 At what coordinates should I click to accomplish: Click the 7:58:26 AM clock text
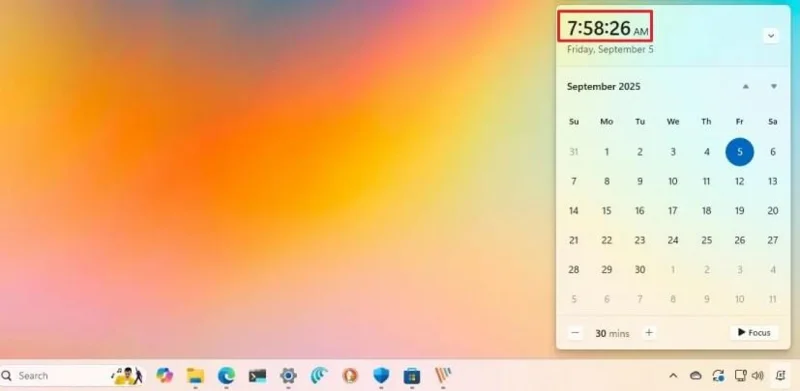(607, 28)
